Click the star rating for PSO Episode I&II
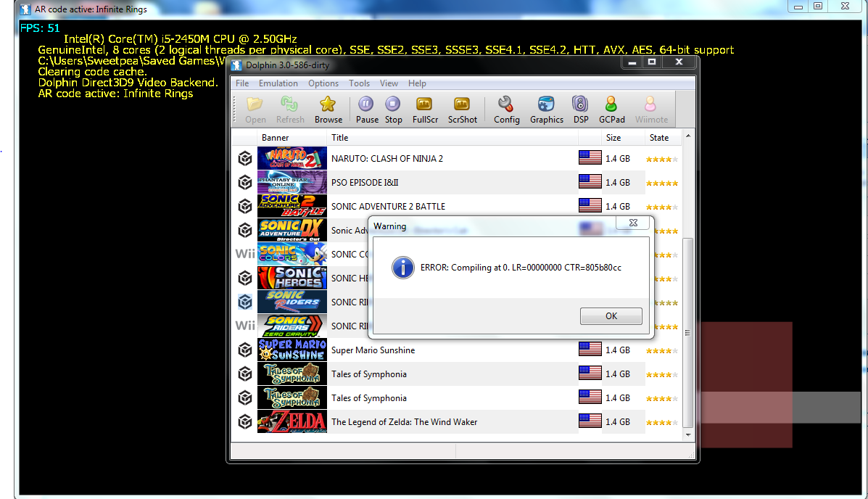868x499 pixels. [x=661, y=183]
